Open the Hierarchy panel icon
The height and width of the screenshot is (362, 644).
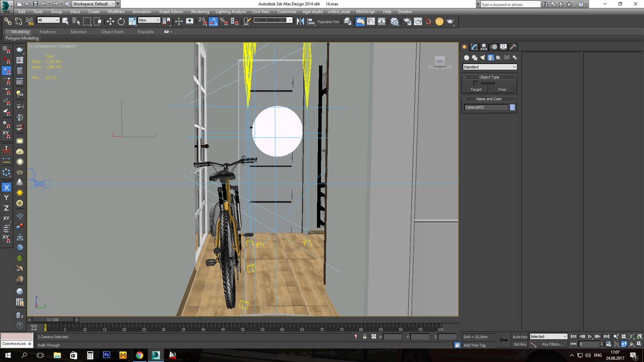click(484, 47)
